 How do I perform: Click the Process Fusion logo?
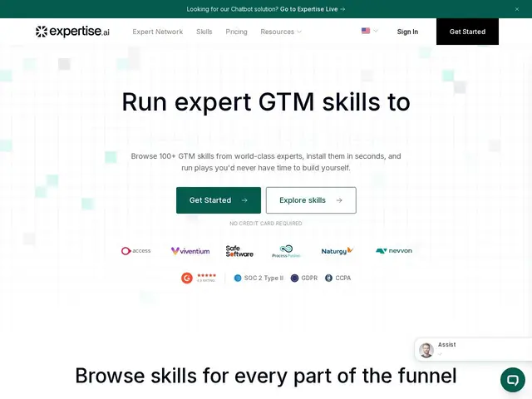pyautogui.click(x=286, y=251)
